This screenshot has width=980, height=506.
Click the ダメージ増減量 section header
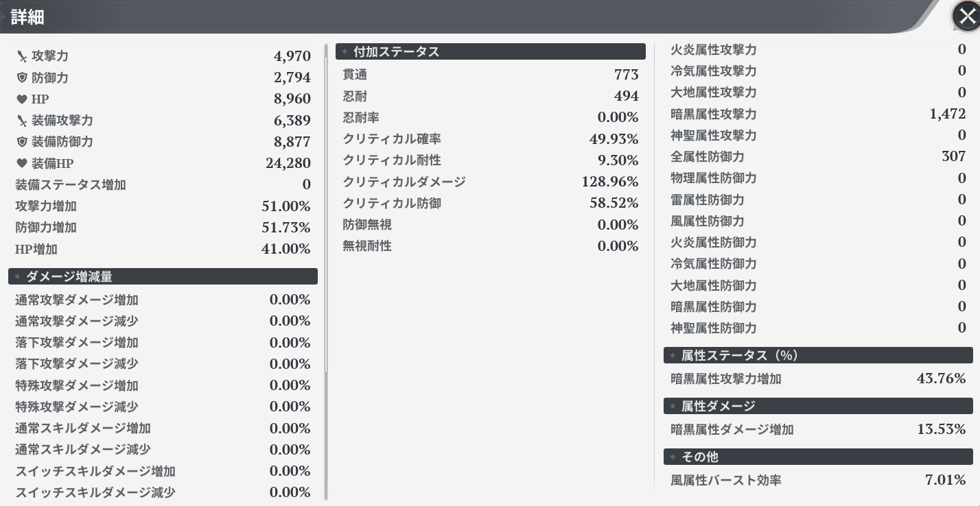pos(163,276)
